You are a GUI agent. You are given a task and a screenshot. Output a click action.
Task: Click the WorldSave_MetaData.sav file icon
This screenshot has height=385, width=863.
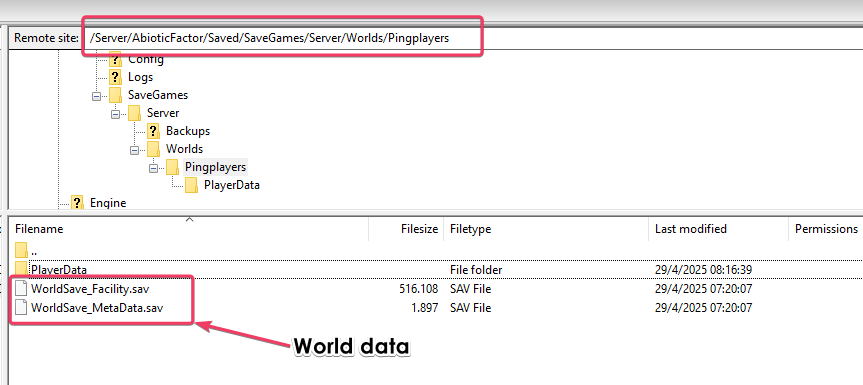coord(21,307)
